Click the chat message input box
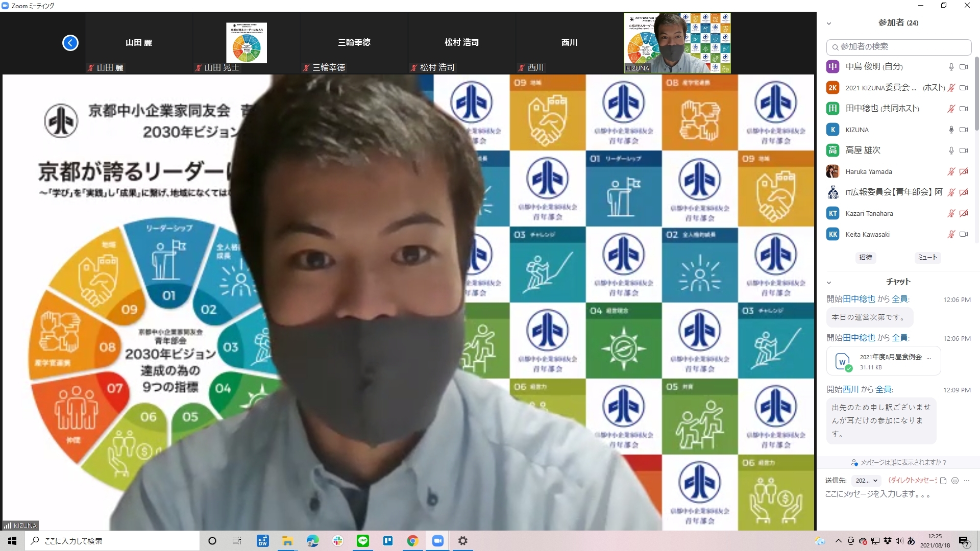The width and height of the screenshot is (980, 551). click(898, 494)
